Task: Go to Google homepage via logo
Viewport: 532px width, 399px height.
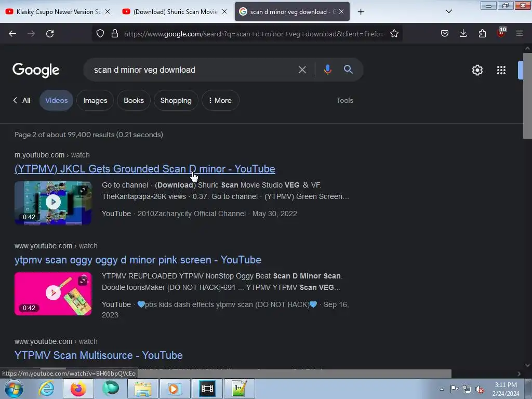Action: (36, 70)
